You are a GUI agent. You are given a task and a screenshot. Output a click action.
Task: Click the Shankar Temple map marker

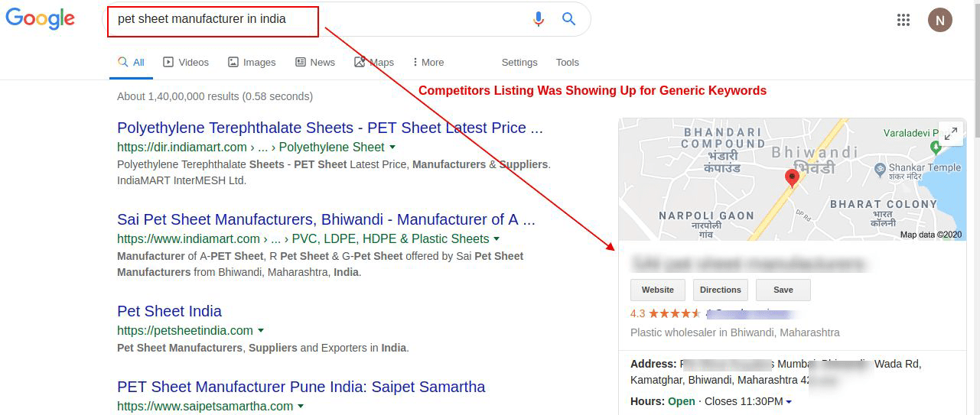[881, 168]
